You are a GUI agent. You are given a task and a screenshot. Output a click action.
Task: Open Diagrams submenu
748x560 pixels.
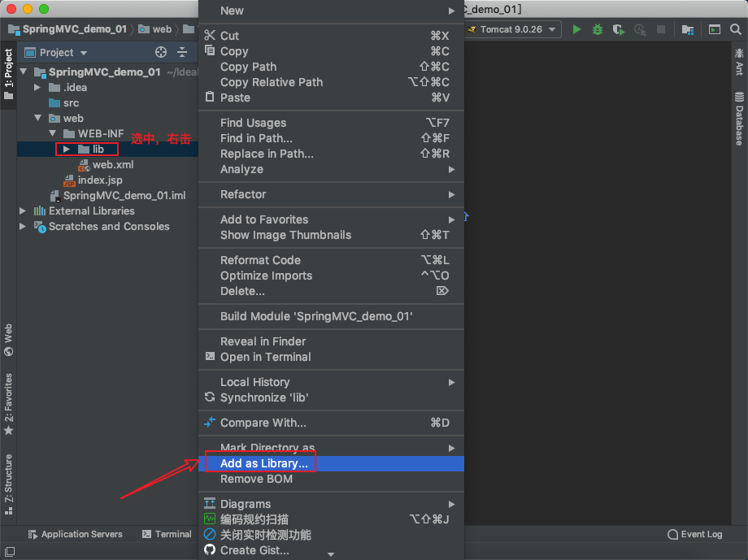331,504
